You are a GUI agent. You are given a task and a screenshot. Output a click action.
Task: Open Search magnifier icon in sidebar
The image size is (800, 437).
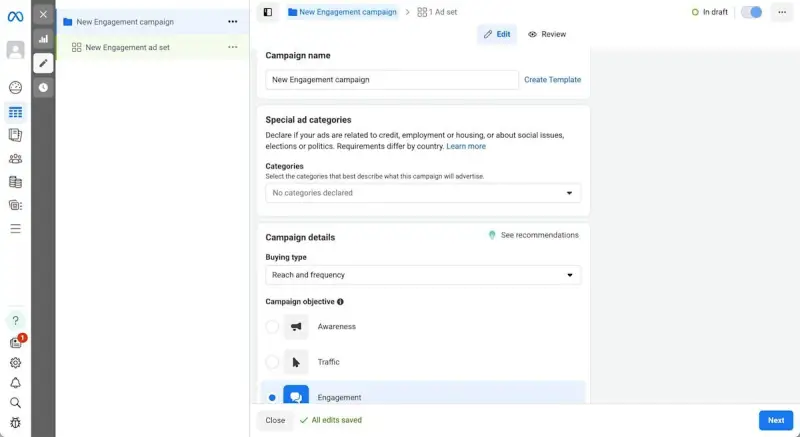click(15, 403)
